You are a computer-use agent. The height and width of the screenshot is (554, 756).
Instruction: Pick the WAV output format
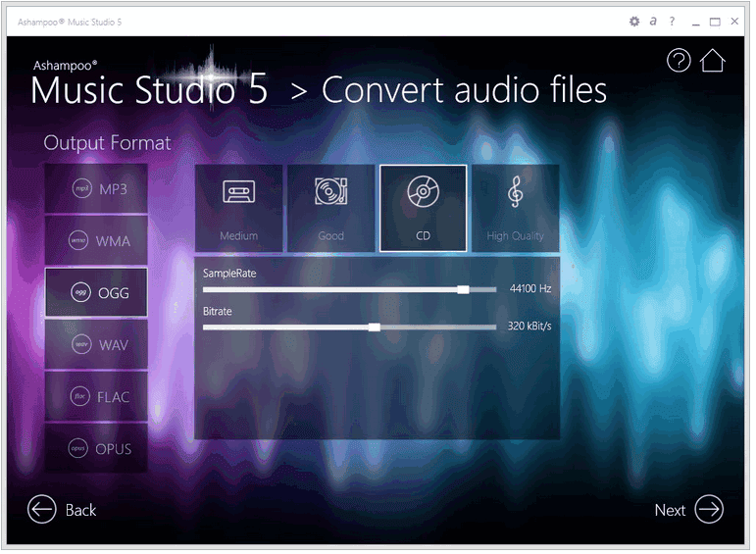pos(96,345)
